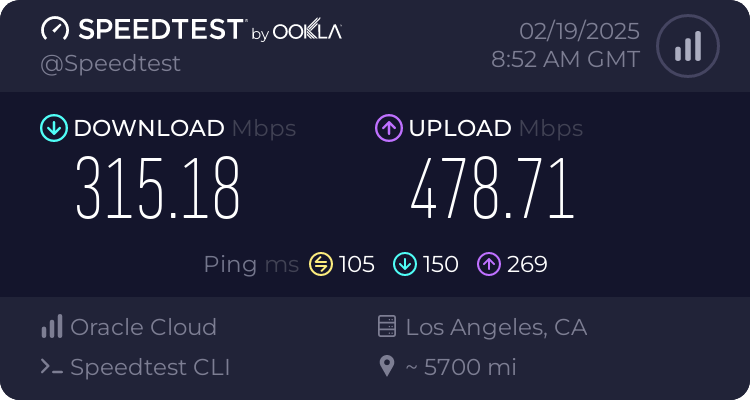Select the 478.71 upload speed value

[493, 188]
